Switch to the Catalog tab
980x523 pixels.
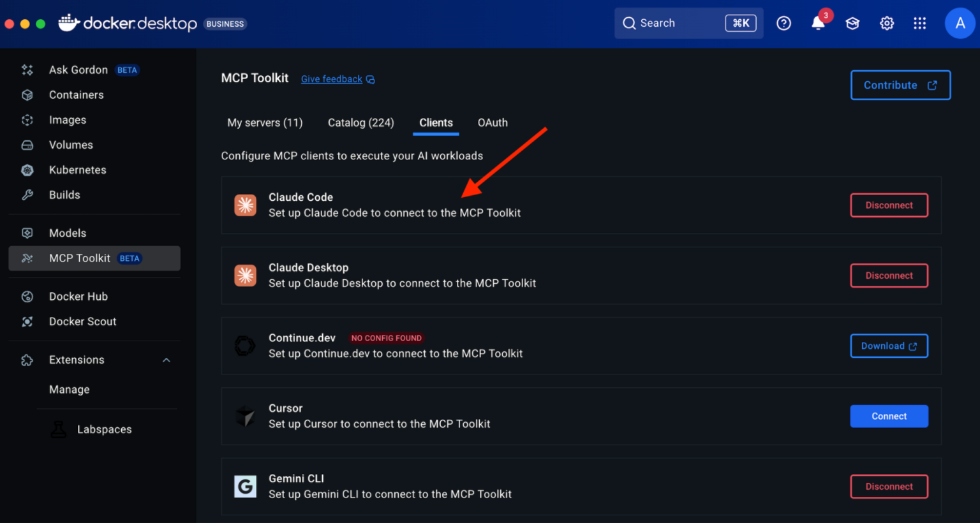(360, 122)
